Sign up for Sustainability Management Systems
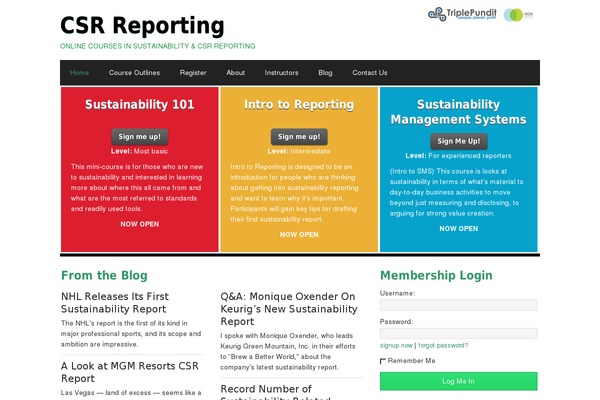This screenshot has width=600, height=400. click(458, 141)
